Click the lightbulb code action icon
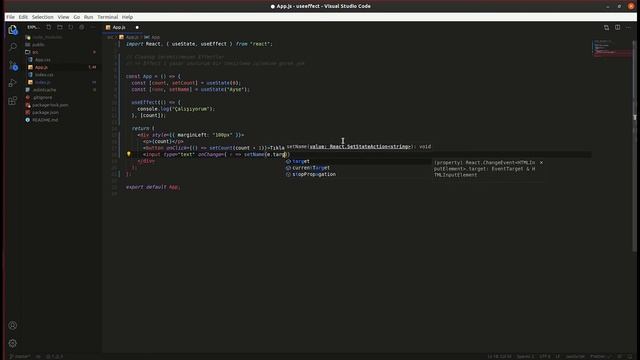 [x=129, y=154]
